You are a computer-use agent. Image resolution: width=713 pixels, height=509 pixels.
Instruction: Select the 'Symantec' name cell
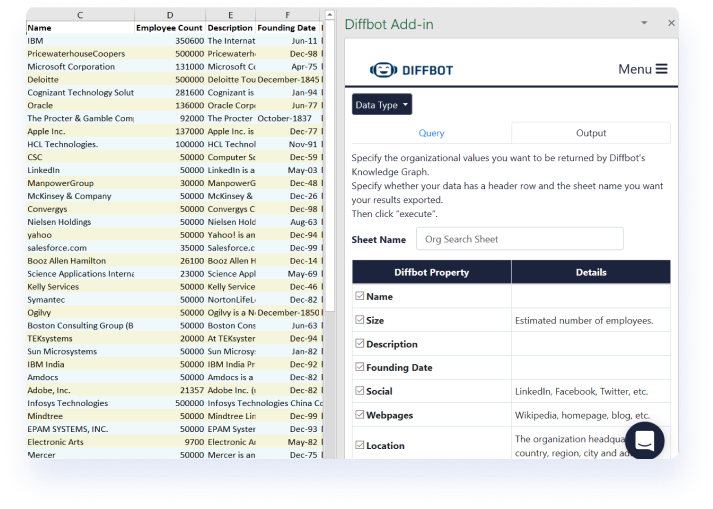click(80, 300)
